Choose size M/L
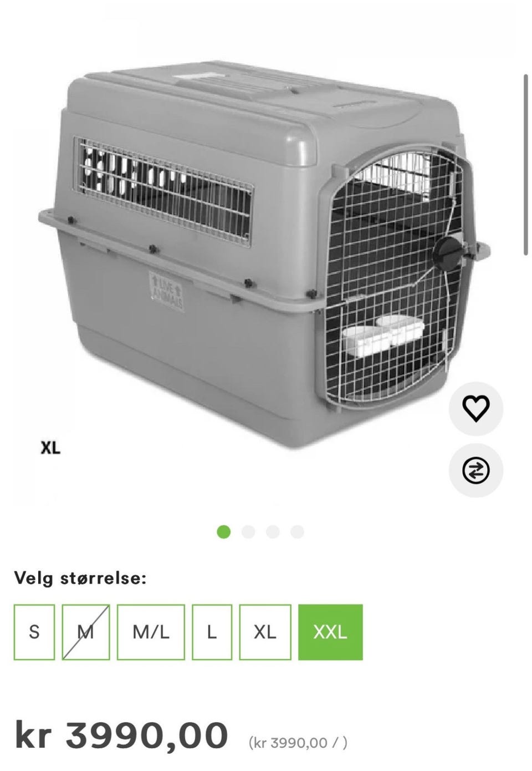The height and width of the screenshot is (771, 532). (151, 632)
